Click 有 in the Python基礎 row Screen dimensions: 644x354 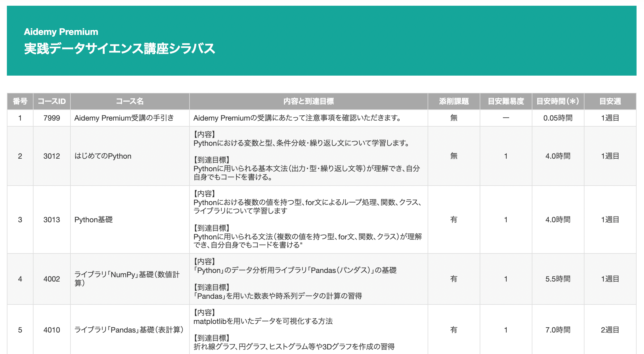click(454, 220)
